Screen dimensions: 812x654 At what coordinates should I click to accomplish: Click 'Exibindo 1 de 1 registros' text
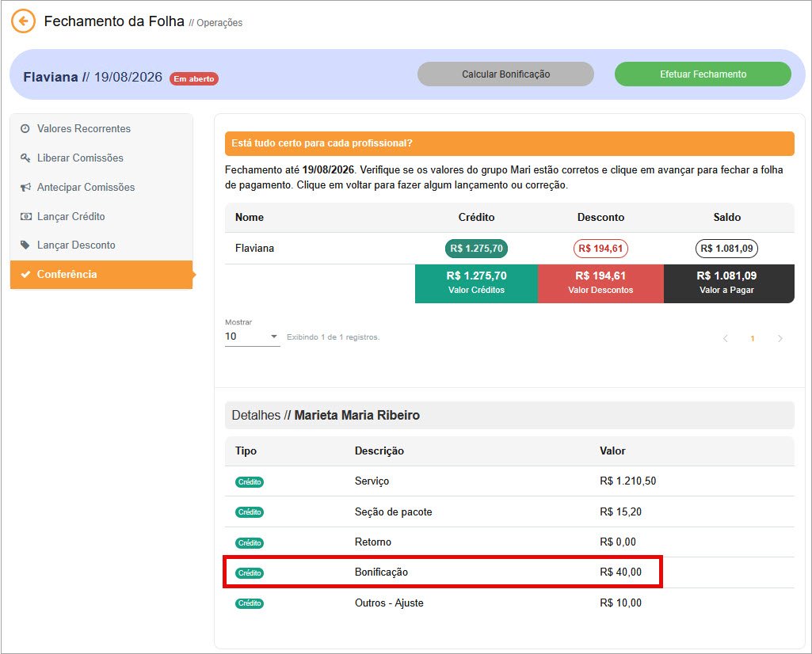333,337
